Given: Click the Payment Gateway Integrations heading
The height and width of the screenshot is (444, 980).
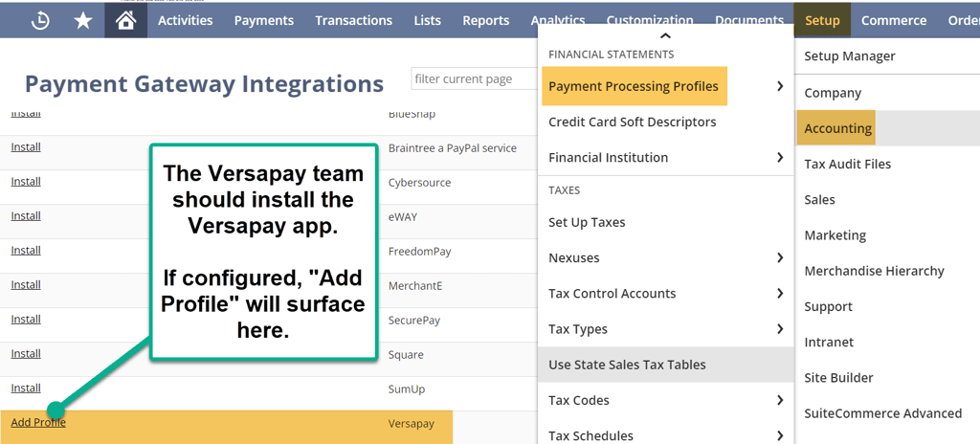Looking at the screenshot, I should click(x=205, y=83).
